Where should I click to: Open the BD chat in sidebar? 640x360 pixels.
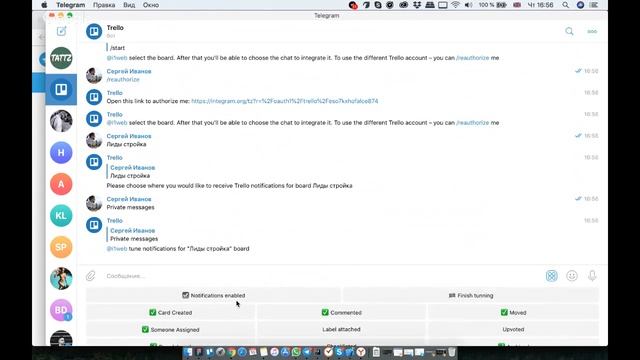61,310
